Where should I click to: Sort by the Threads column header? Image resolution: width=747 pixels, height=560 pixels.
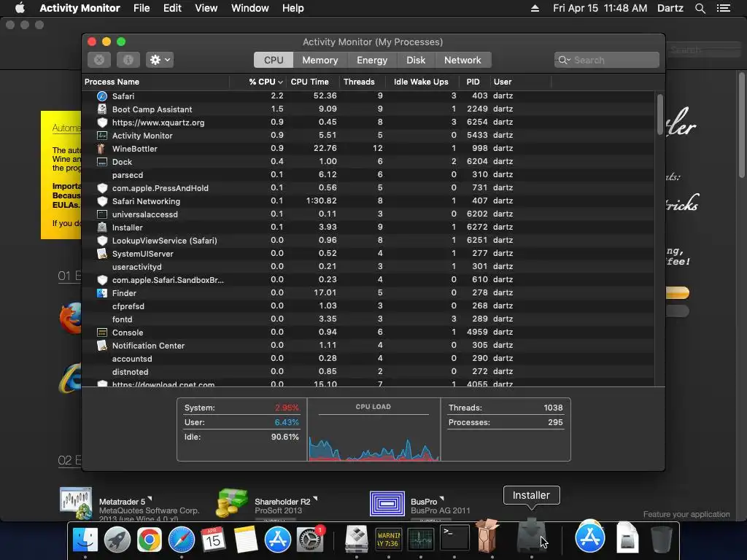359,82
